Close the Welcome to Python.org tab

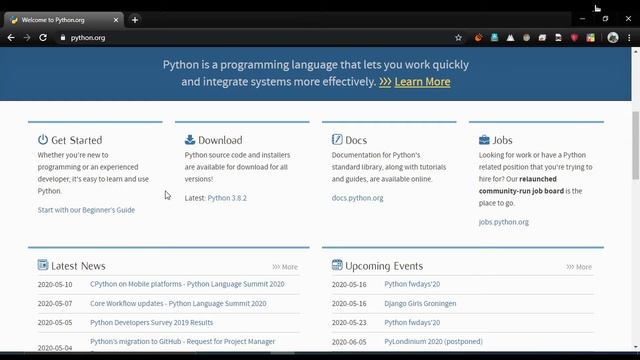tap(116, 20)
